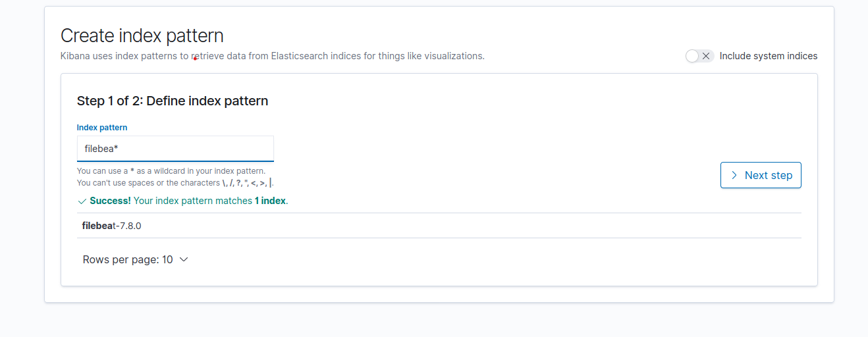Click the disallowed characters hint line
868x337 pixels.
[x=175, y=183]
